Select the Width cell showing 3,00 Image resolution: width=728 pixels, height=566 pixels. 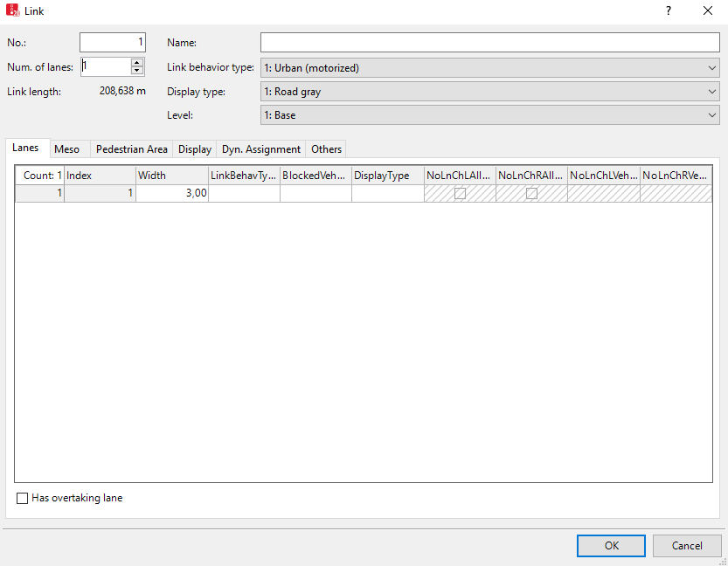[171, 194]
